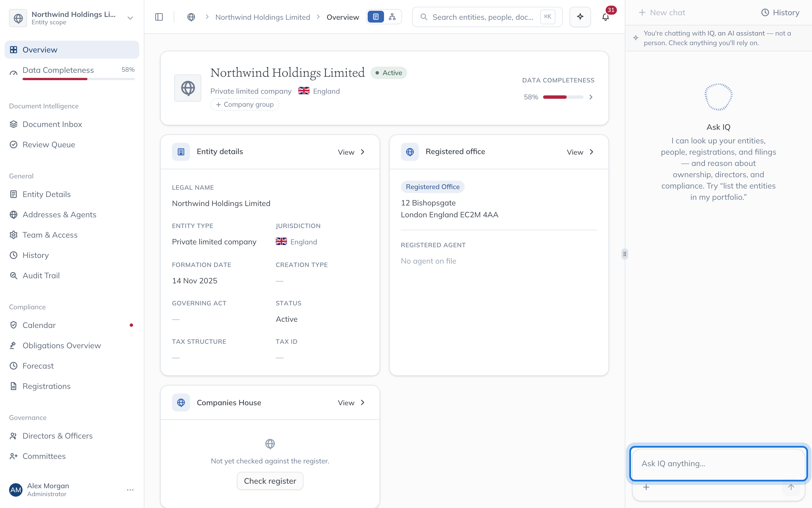The width and height of the screenshot is (812, 508).
Task: Click the Registered Office tag
Action: point(433,187)
